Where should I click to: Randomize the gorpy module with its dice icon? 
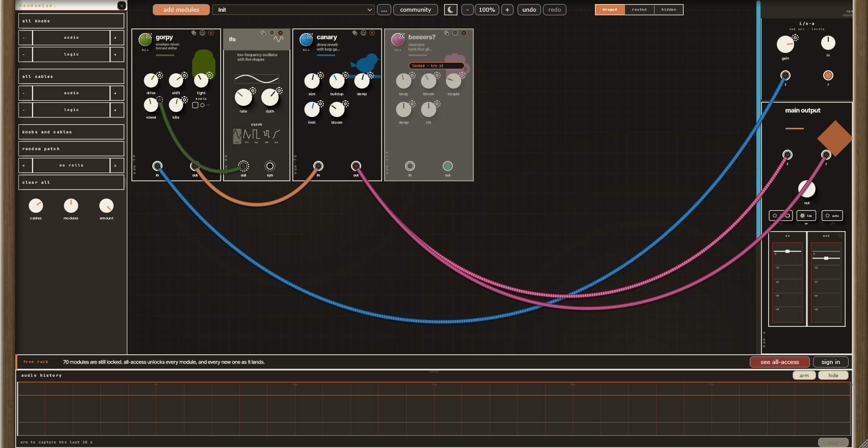point(194,33)
